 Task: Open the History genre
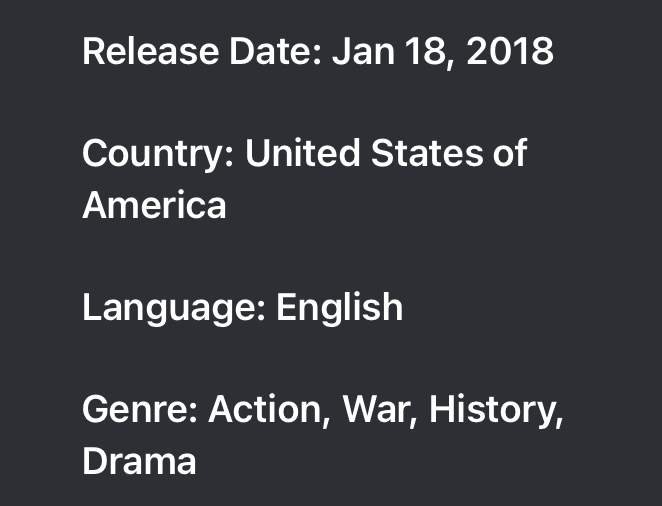pos(496,411)
